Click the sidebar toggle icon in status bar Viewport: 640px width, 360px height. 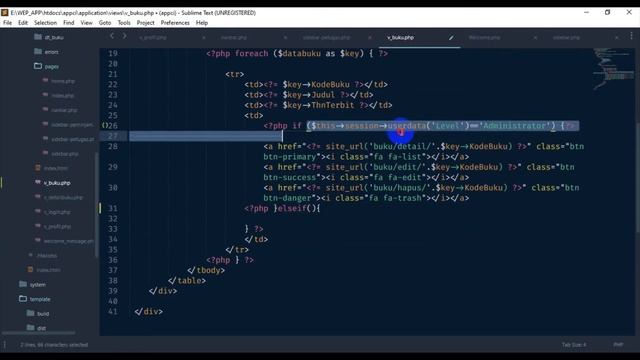5,345
